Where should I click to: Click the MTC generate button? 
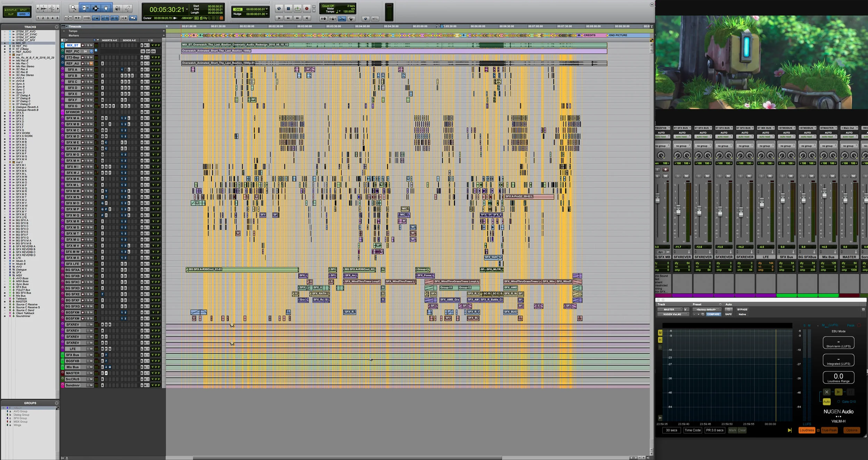(x=375, y=19)
